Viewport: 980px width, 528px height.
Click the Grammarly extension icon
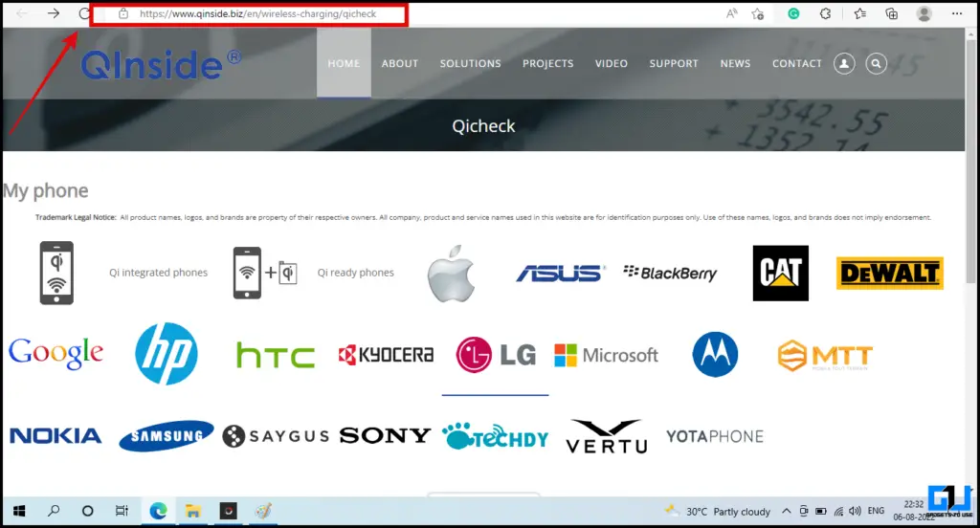793,13
